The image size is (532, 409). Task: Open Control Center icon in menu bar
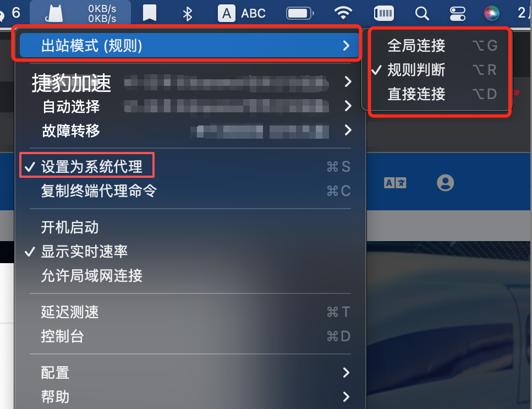457,14
